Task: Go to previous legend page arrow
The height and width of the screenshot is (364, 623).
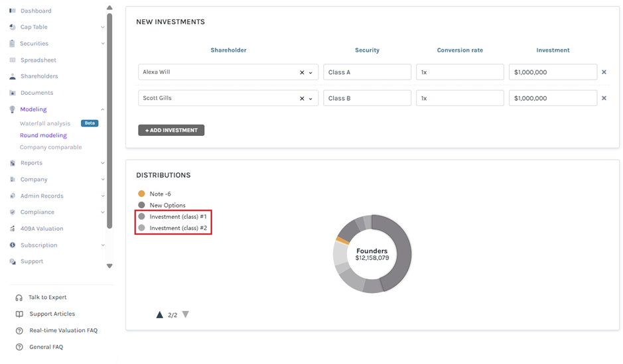Action: [160, 315]
